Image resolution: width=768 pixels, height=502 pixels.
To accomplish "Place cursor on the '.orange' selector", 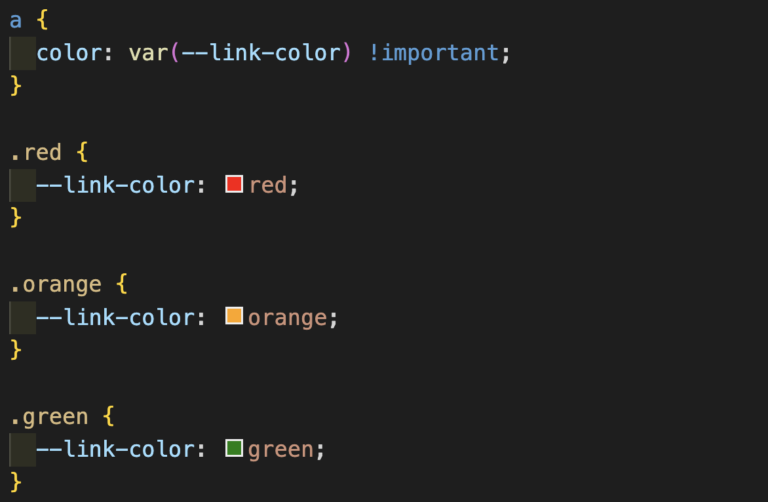I will tap(56, 286).
